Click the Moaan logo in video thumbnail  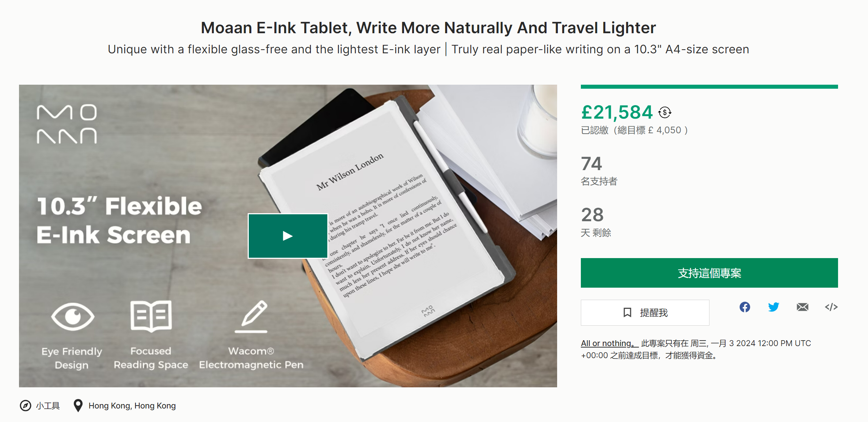coord(67,124)
